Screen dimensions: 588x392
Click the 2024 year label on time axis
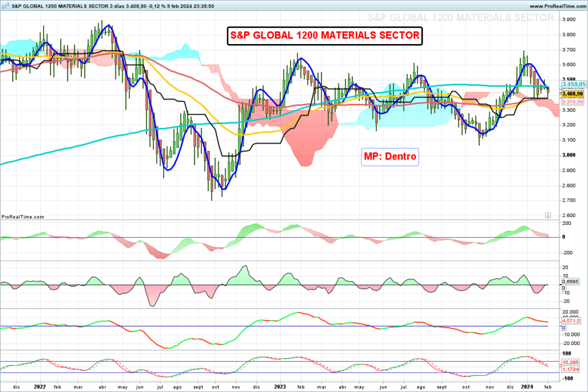[527, 387]
